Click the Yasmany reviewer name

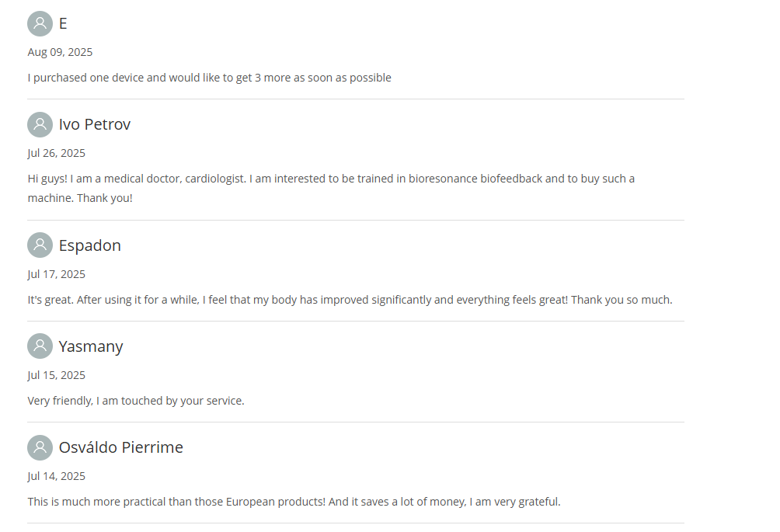point(91,346)
